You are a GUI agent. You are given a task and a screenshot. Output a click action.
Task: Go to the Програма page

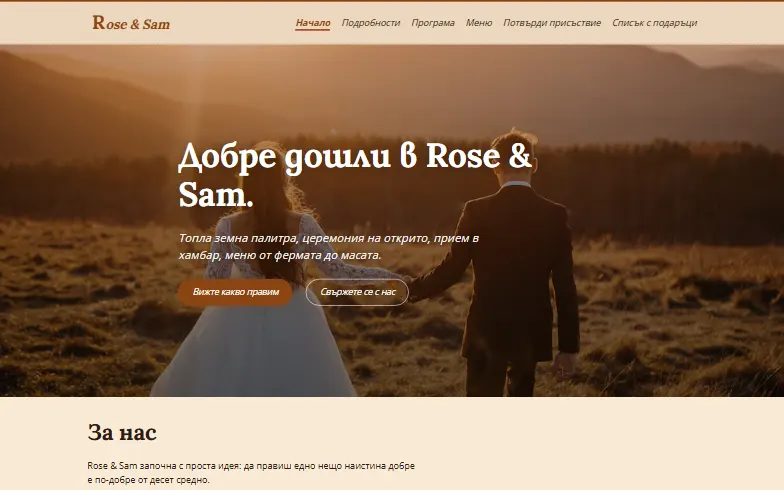[x=432, y=23]
